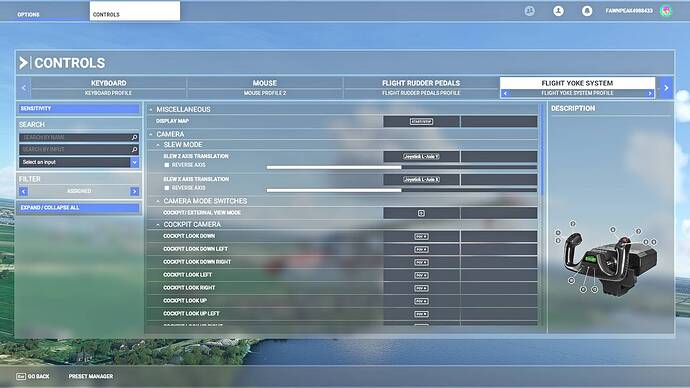Collapse the Camera section
Screen dimensions: 690x388
coord(151,134)
